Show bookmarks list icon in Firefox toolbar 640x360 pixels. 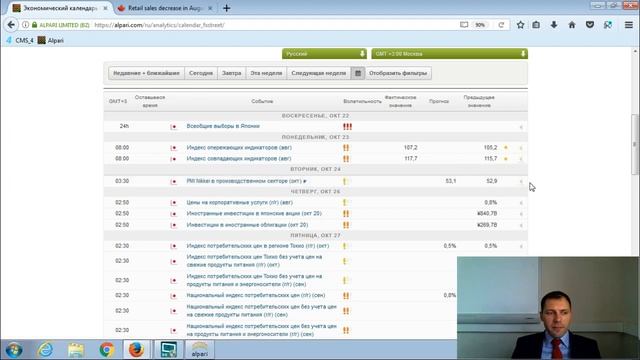coord(536,25)
